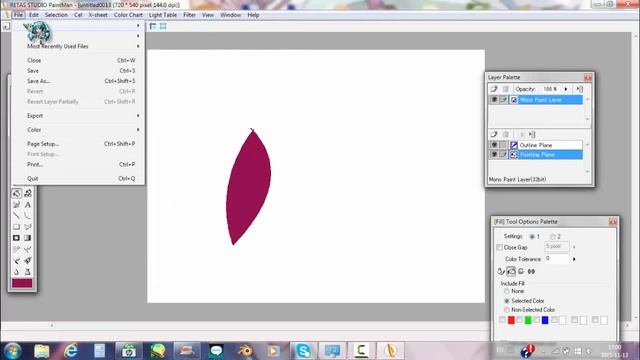Select the curve tool in toolbox
The width and height of the screenshot is (640, 360).
tap(28, 216)
